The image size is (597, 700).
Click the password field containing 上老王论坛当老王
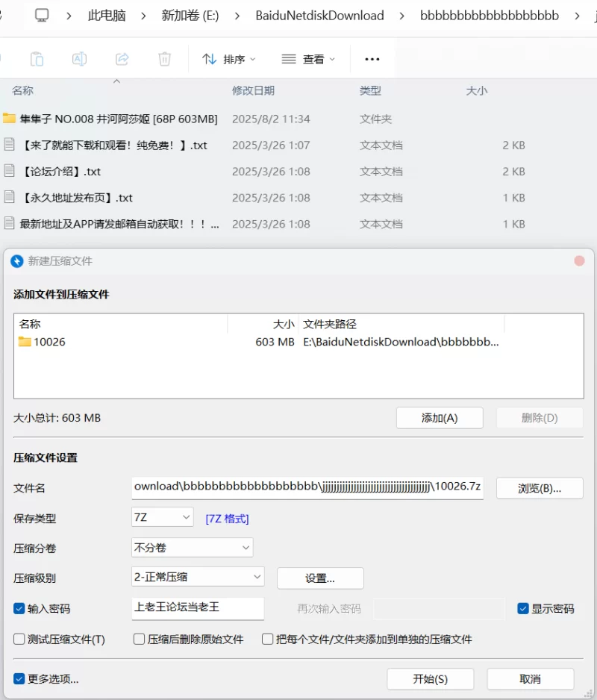tap(198, 608)
